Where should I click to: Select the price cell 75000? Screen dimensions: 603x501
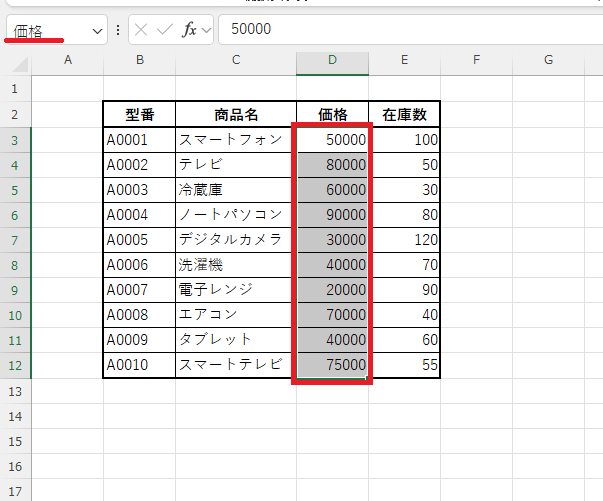[x=332, y=365]
